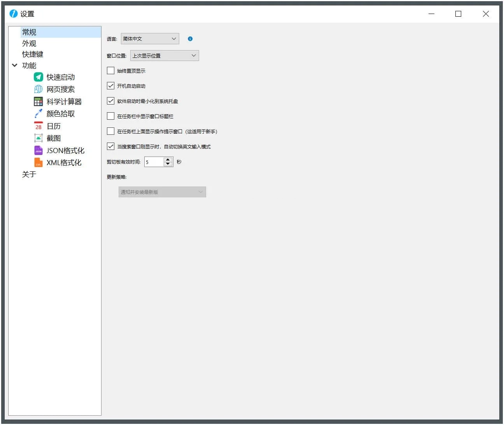Open the 窗口位置 dropdown
504x425 pixels.
click(x=164, y=56)
